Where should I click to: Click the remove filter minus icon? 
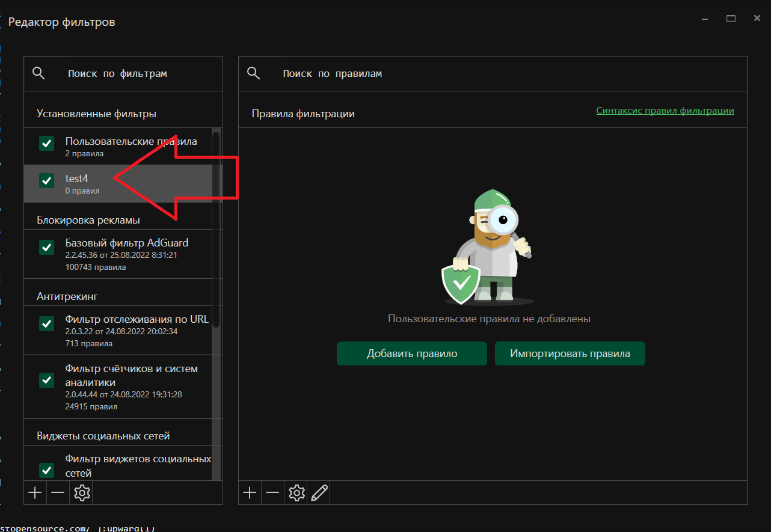pyautogui.click(x=58, y=492)
